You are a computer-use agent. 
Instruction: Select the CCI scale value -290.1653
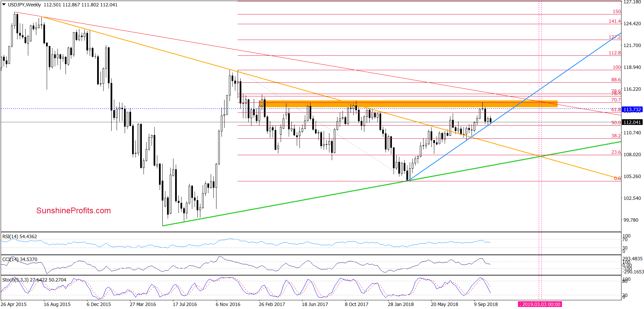[x=633, y=272]
